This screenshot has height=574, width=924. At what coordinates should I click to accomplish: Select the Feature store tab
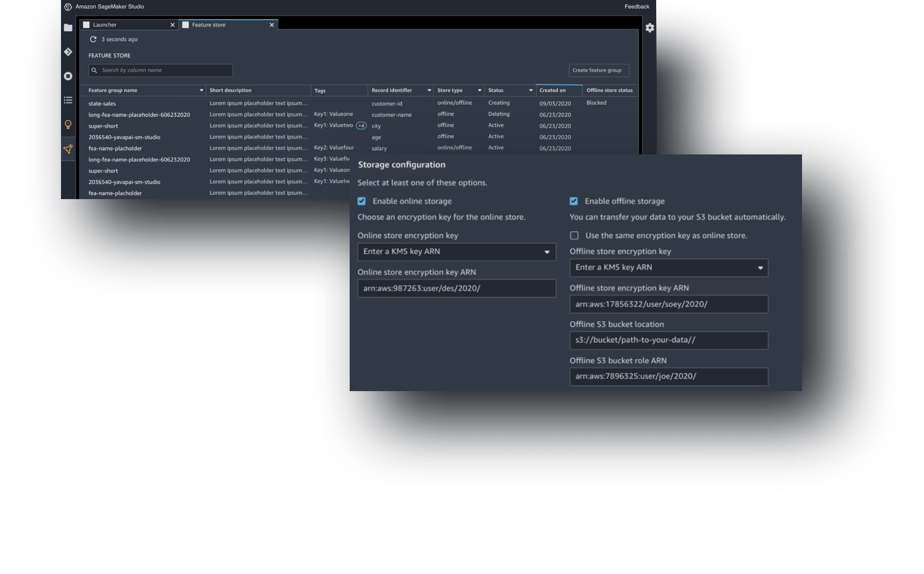209,24
